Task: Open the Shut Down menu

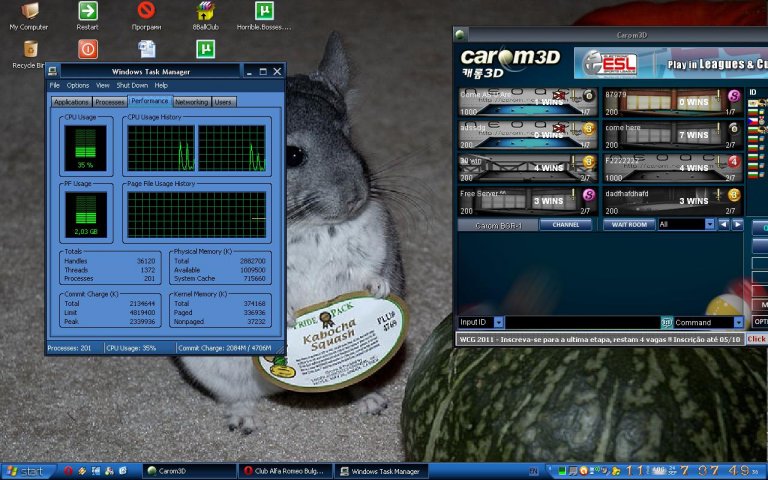Action: click(132, 86)
